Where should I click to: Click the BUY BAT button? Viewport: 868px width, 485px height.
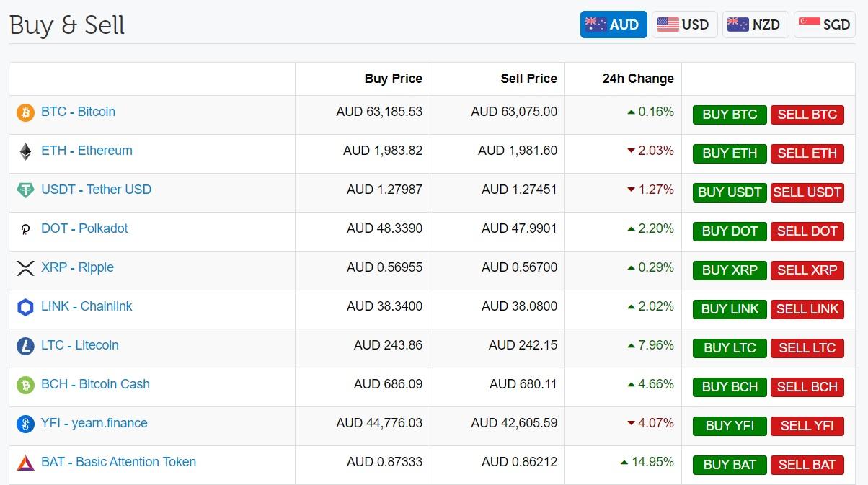730,465
